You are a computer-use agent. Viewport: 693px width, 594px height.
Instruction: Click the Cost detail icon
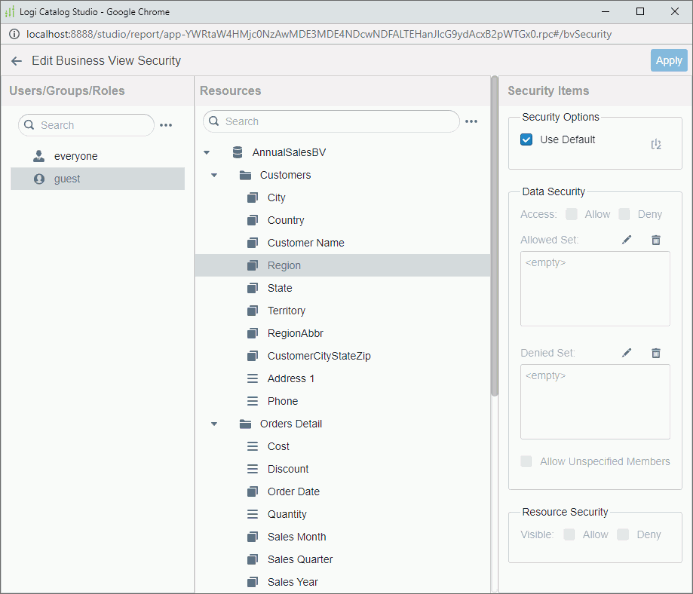252,446
